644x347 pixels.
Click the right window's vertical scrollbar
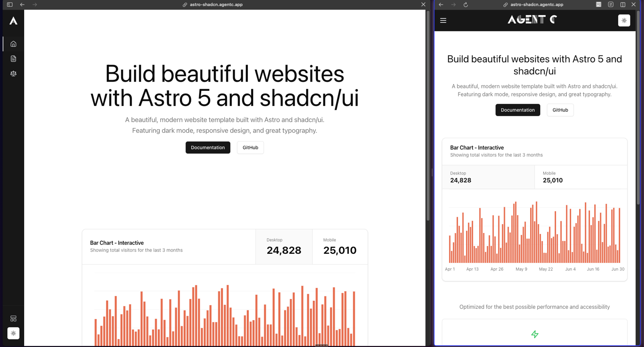(x=638, y=108)
